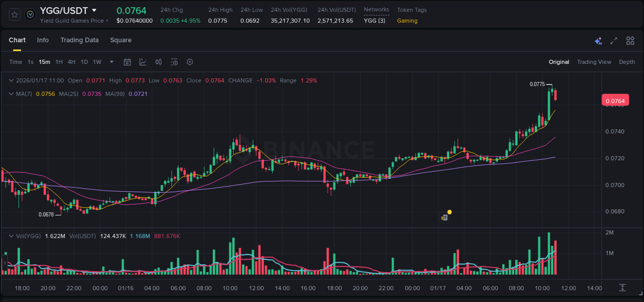Open the chart style icon on the toolbar
The width and height of the screenshot is (644, 302).
[142, 62]
